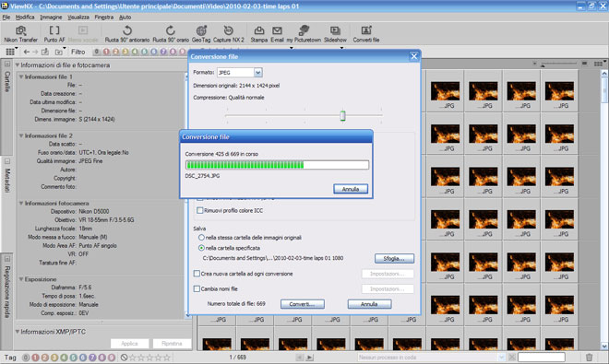Open the E-mail toolbar icon
Viewport: 609px width, 364px height.
pos(277,34)
